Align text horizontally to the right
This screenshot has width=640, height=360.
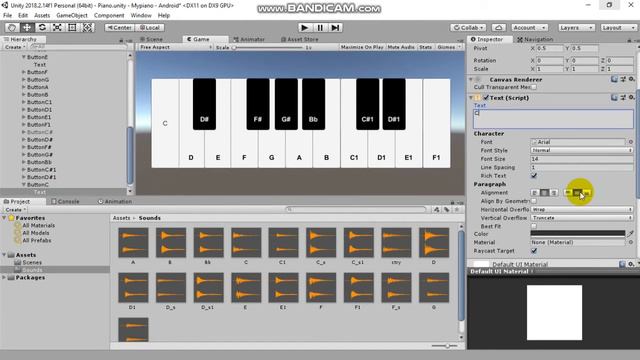pos(554,193)
